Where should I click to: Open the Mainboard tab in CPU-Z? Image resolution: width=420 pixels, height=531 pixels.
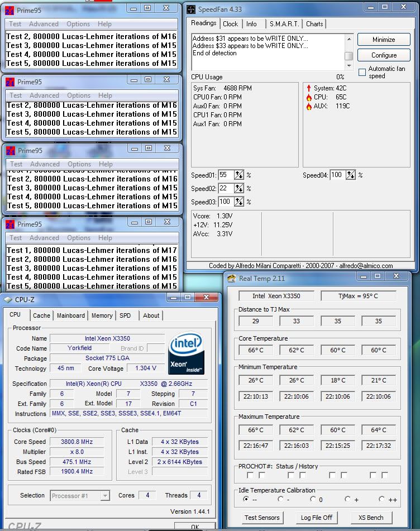tap(71, 315)
